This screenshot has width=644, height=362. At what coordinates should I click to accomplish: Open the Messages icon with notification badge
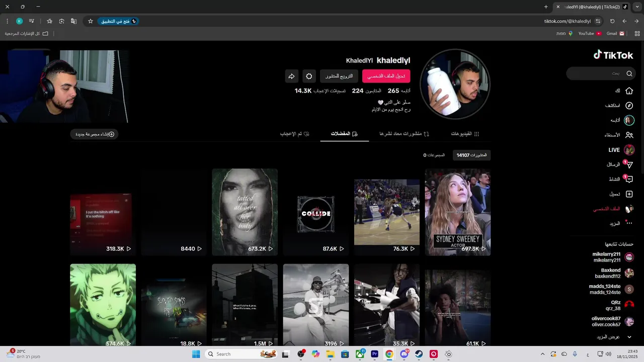coord(629,164)
